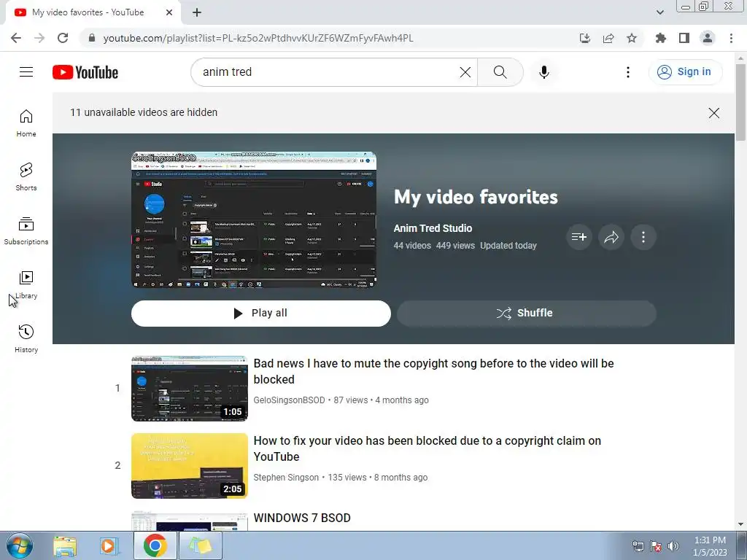Go to Home in the sidebar

(26, 122)
